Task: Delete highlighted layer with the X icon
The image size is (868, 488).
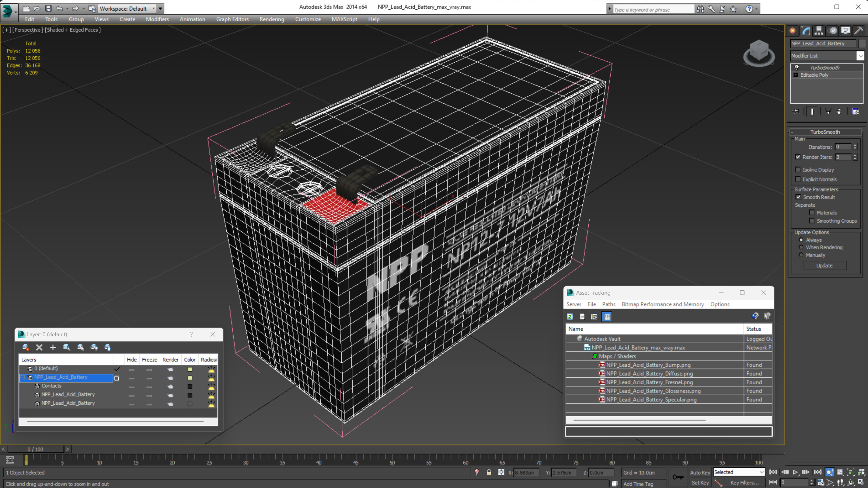Action: [x=39, y=347]
